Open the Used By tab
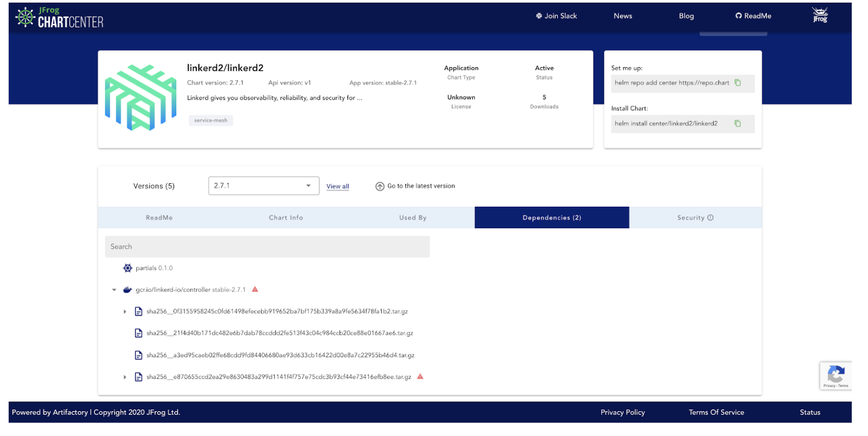This screenshot has width=868, height=436. pyautogui.click(x=413, y=217)
